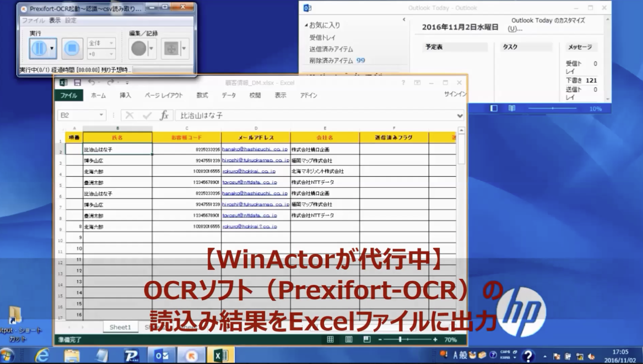Viewport: 643px width, 364px height.
Task: Select cell 北海マネジメント株式会社
Action: [x=324, y=171]
